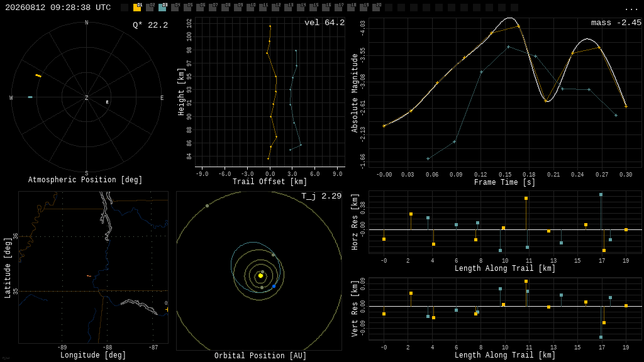Click the mass -2.45 readout

pos(616,23)
